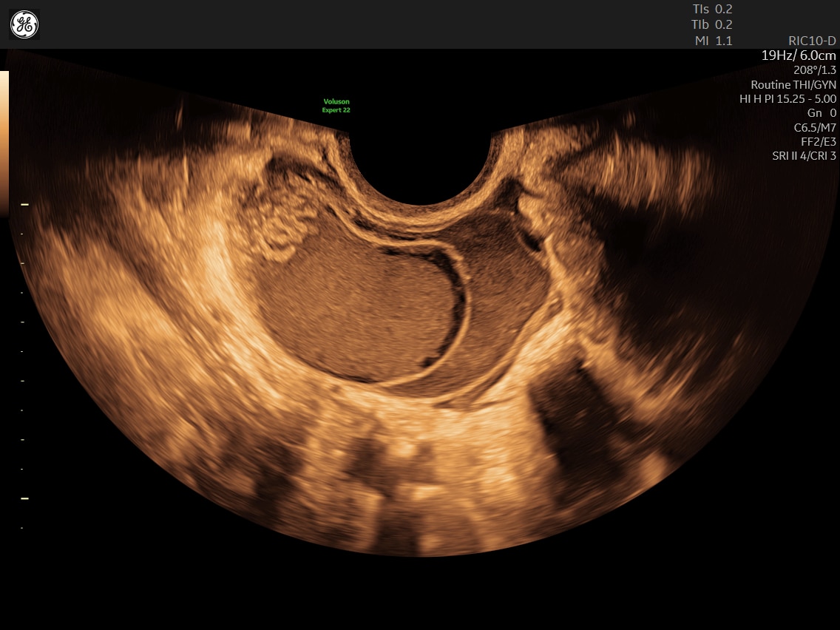Click the green Voluson Expert 22 label
The image size is (840, 630).
[336, 106]
